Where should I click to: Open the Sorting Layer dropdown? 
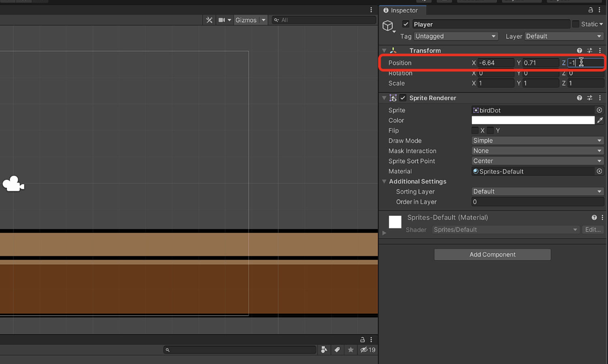[x=537, y=192]
